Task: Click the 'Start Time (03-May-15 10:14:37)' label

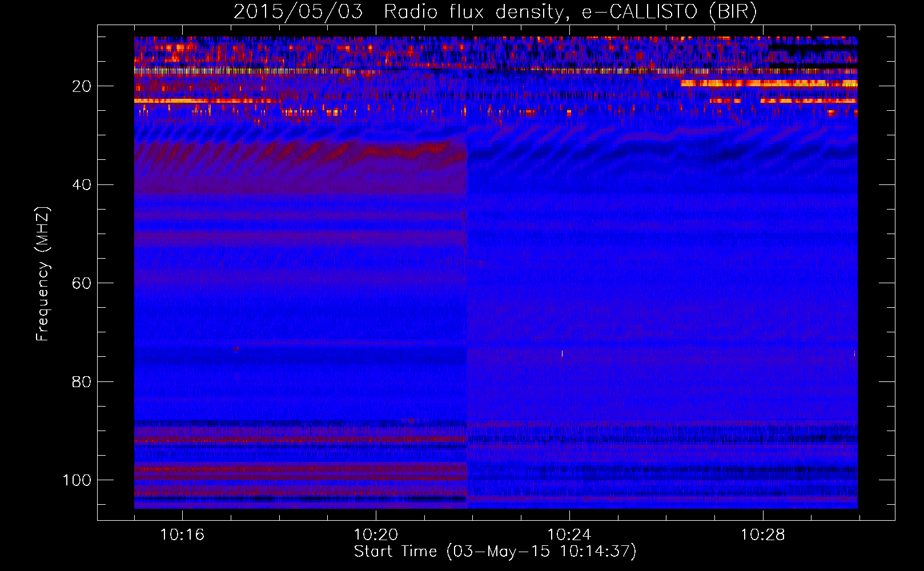Action: pyautogui.click(x=495, y=552)
